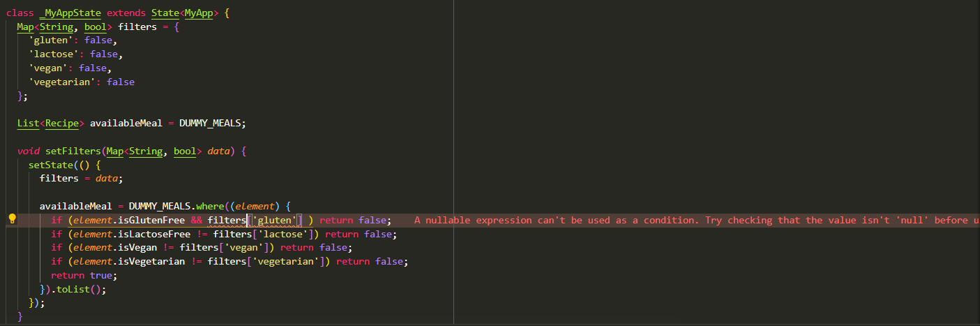The width and height of the screenshot is (980, 326).
Task: Click the 'setState' call
Action: click(x=51, y=165)
